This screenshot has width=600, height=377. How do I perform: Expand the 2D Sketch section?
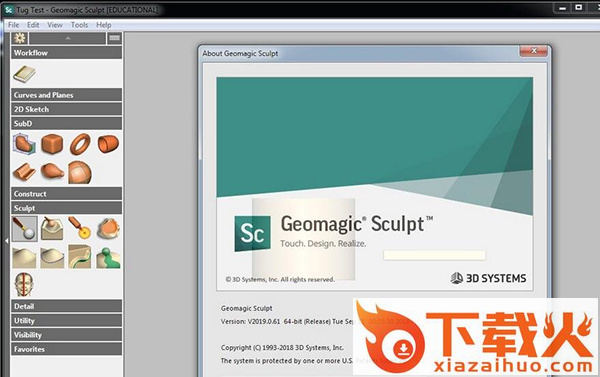click(x=67, y=109)
